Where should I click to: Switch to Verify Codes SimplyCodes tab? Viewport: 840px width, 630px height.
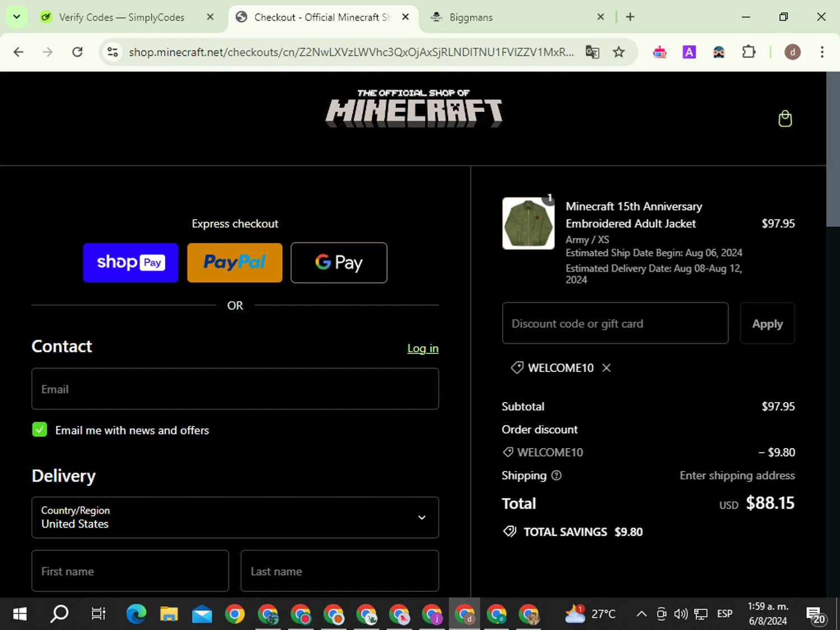pos(122,17)
